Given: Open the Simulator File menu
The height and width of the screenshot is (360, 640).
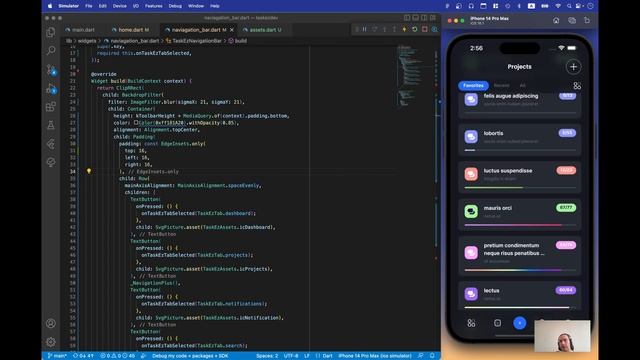Looking at the screenshot, I should 89,6.
